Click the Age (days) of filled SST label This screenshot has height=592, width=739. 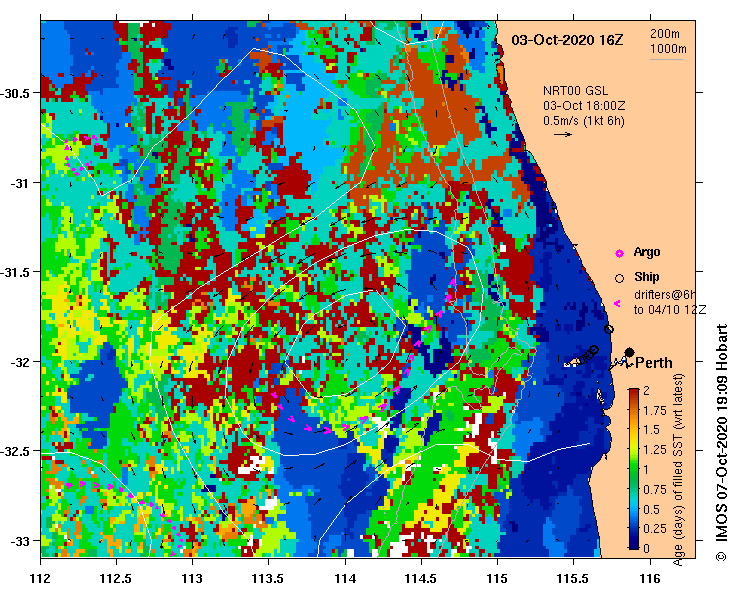click(x=678, y=470)
